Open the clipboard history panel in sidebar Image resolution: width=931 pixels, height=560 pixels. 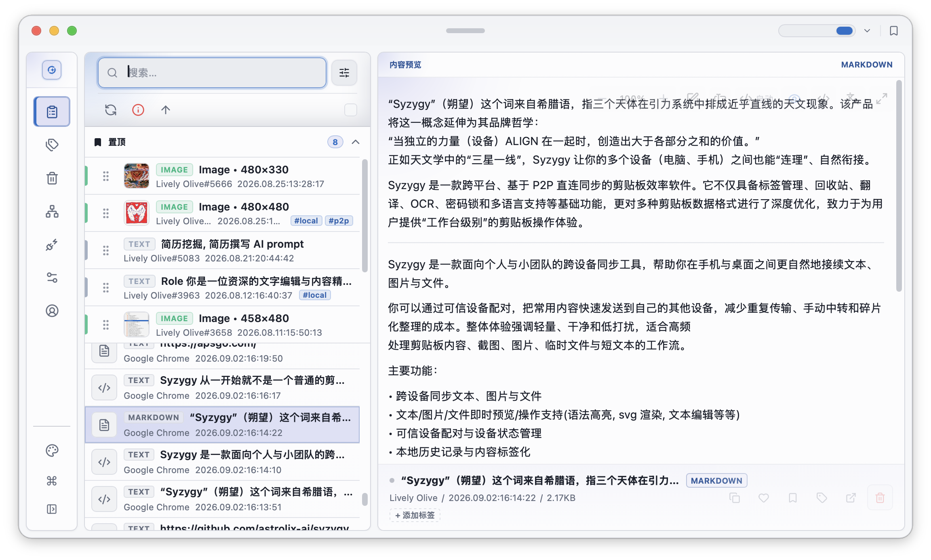[52, 112]
